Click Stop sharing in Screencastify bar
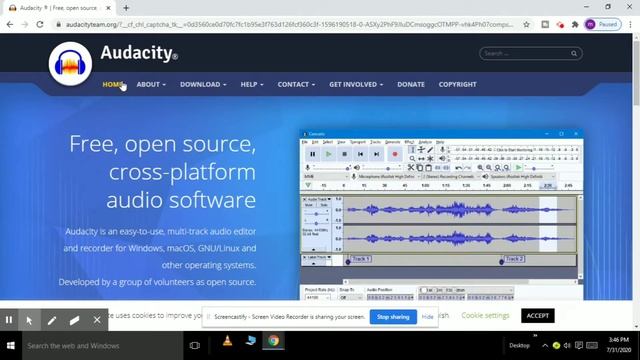 393,317
